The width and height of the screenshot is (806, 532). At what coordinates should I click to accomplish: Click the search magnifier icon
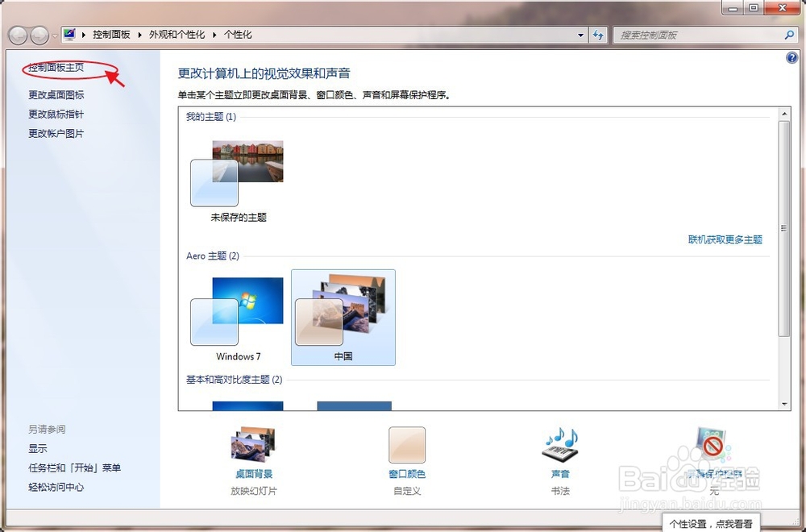[x=791, y=35]
